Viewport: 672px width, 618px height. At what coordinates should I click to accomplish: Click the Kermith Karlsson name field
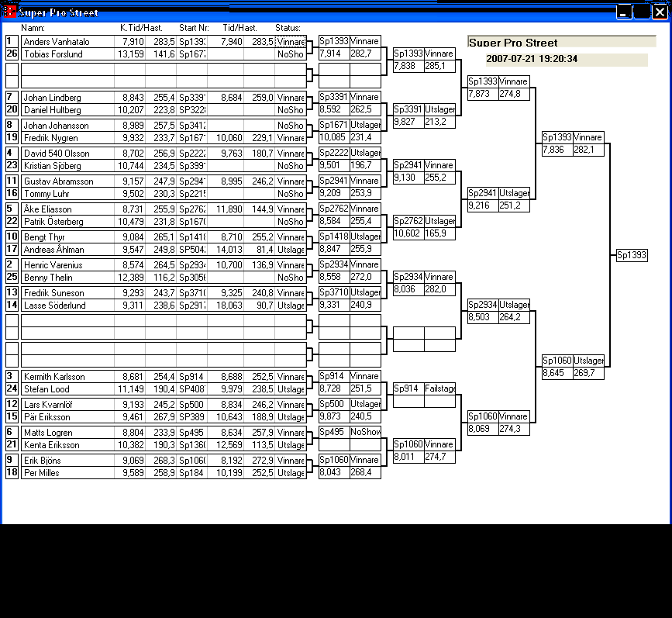[x=67, y=377]
